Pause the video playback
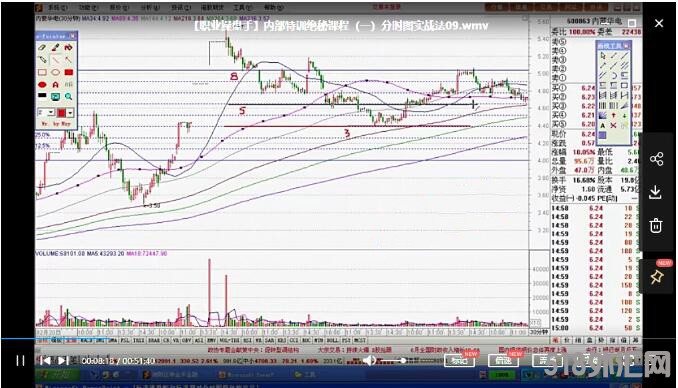The image size is (678, 388). [20, 360]
